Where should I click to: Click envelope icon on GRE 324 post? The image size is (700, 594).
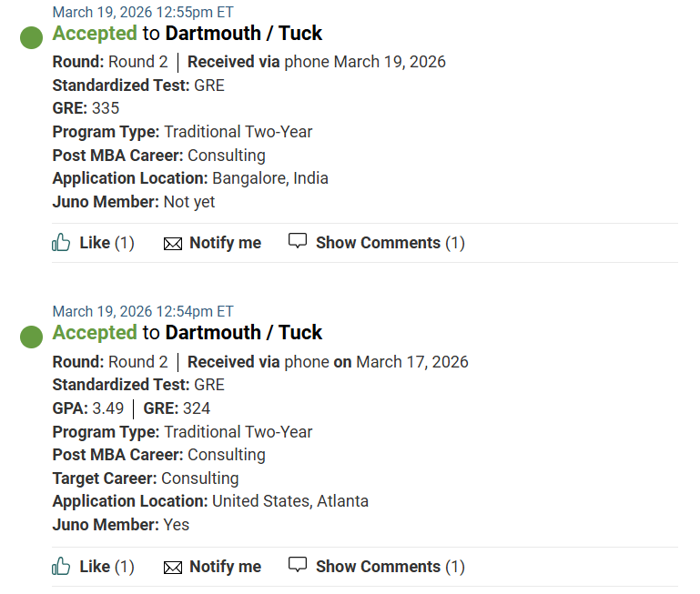pos(172,568)
